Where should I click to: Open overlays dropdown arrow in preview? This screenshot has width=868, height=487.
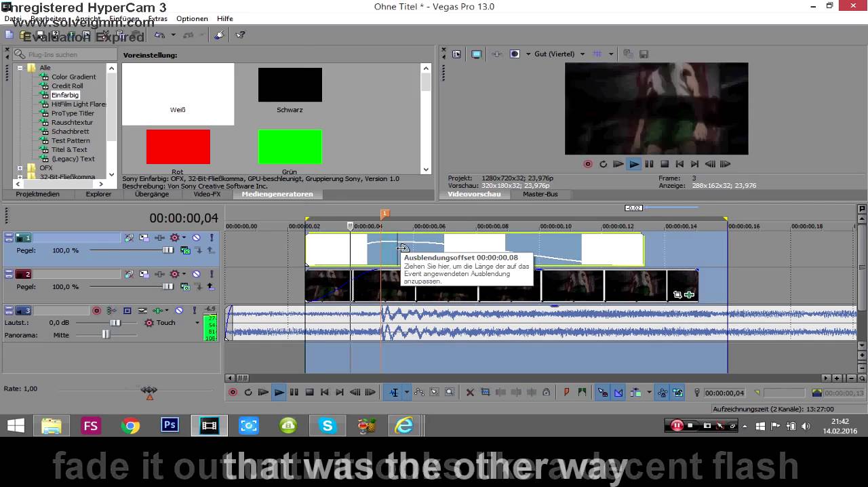click(x=611, y=54)
